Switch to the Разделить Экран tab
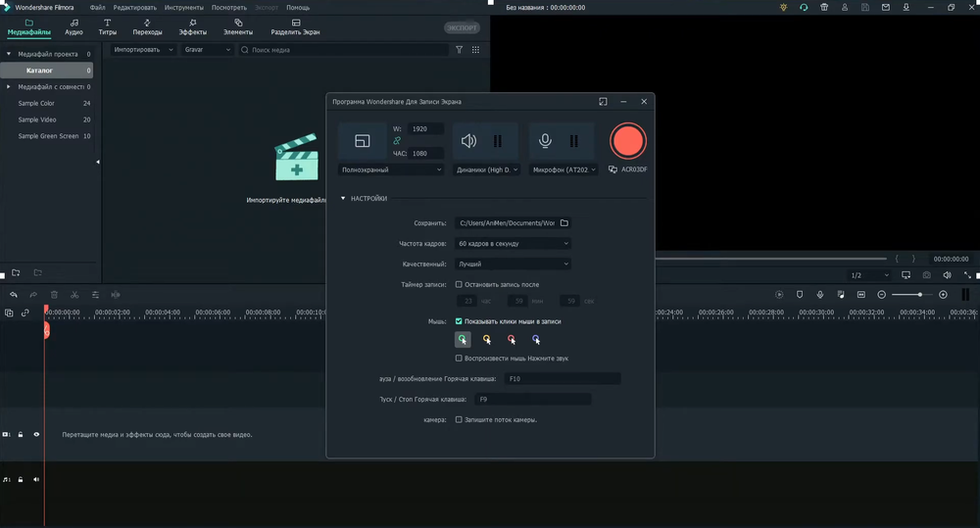The image size is (980, 528). (296, 26)
